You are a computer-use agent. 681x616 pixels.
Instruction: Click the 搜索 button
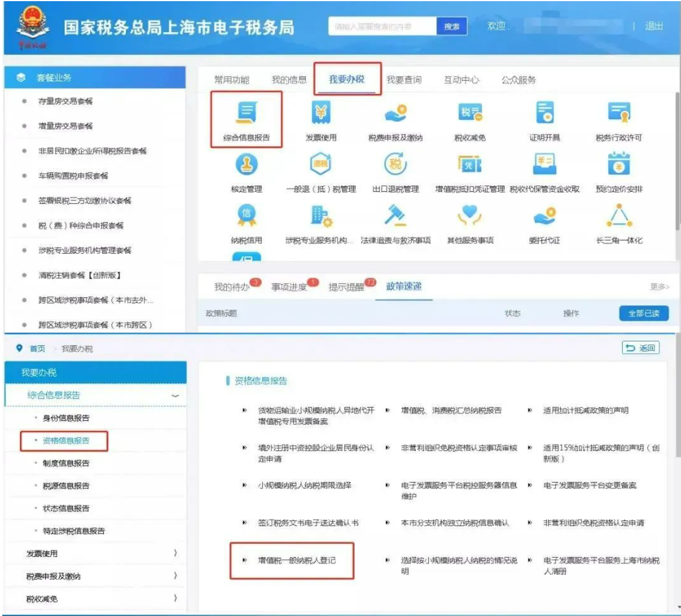452,26
